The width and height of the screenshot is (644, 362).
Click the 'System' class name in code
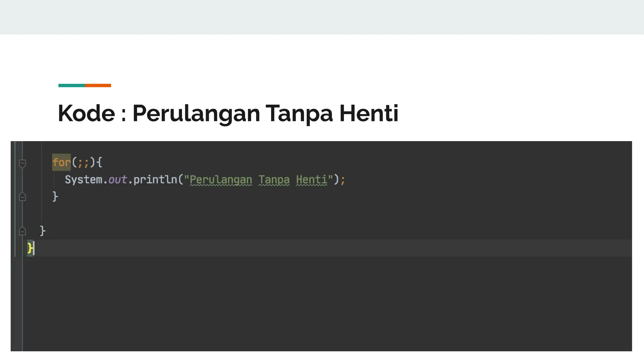click(x=84, y=180)
